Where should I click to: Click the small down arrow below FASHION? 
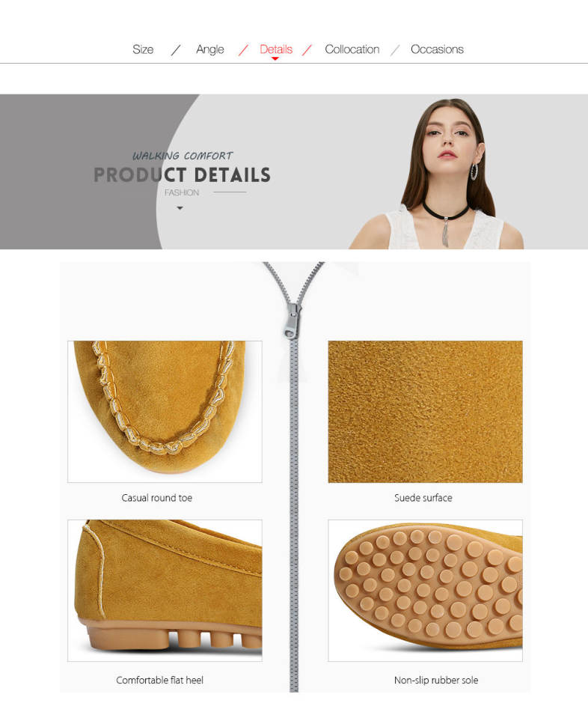pos(180,208)
